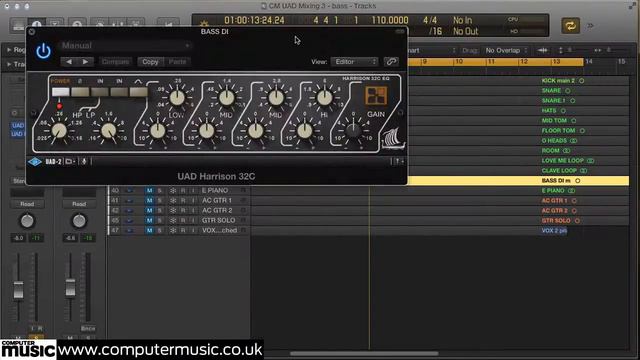The image size is (640, 360).
Task: Click the output GAIN knob
Action: (353, 131)
